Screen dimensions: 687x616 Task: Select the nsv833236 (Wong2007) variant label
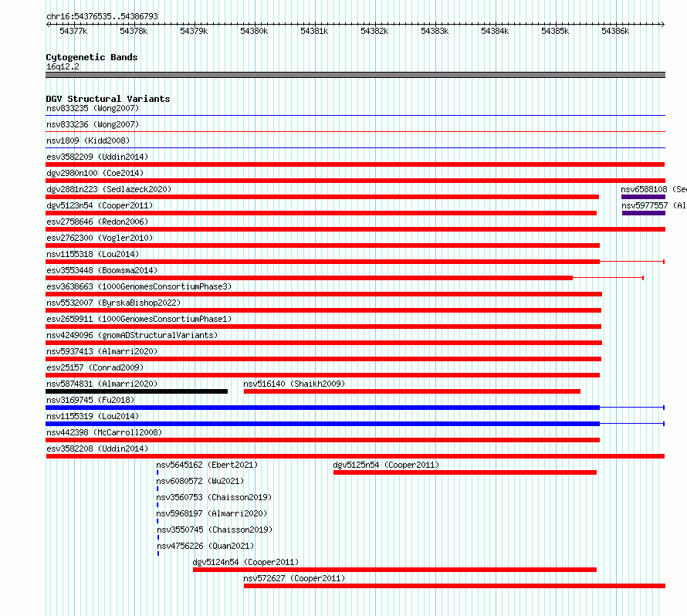pos(93,124)
